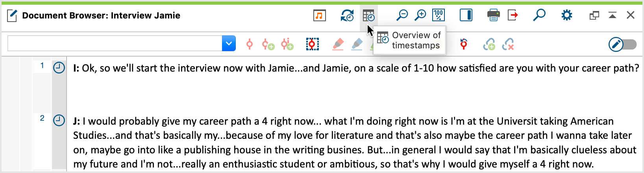Image resolution: width=644 pixels, height=173 pixels.
Task: Export the document with arrow icon
Action: (513, 15)
